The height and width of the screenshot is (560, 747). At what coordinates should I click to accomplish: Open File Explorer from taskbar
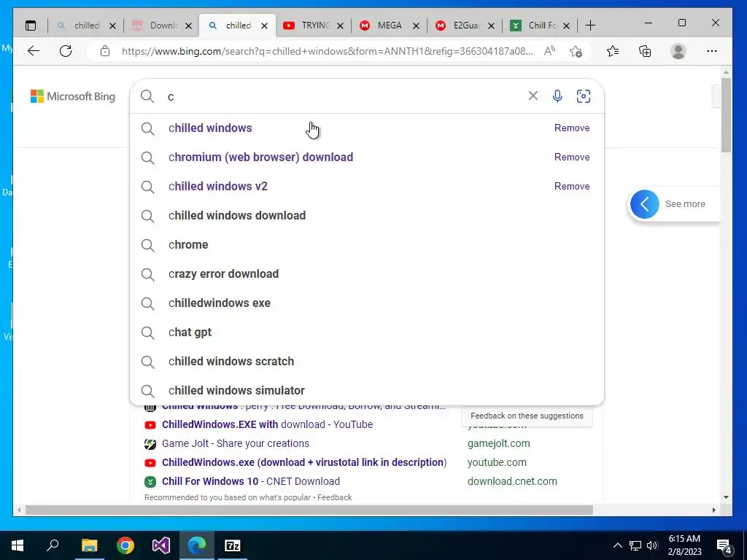[89, 545]
